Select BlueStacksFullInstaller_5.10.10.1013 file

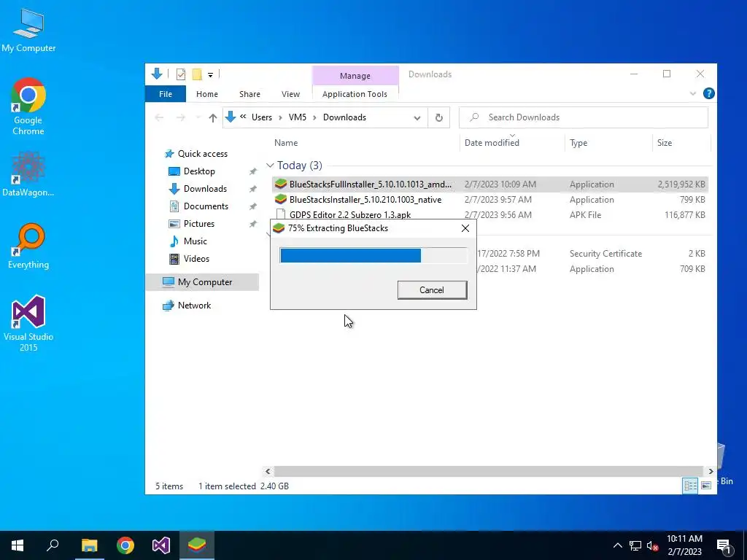point(489,184)
